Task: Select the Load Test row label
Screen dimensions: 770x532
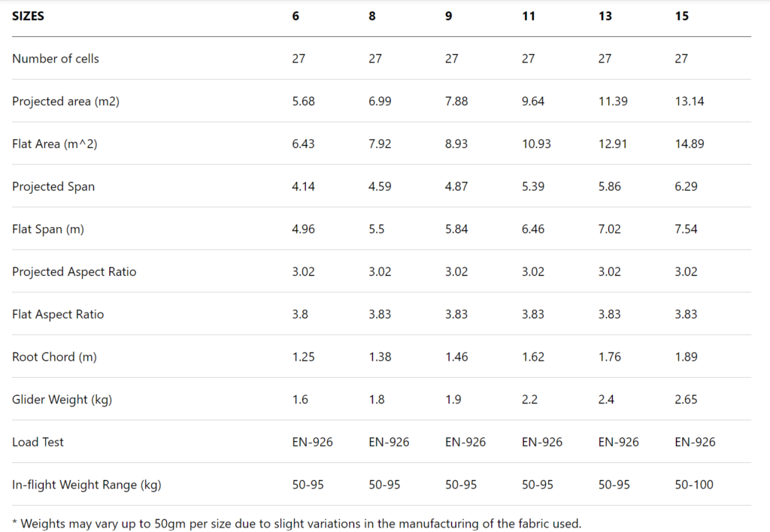Action: point(38,442)
